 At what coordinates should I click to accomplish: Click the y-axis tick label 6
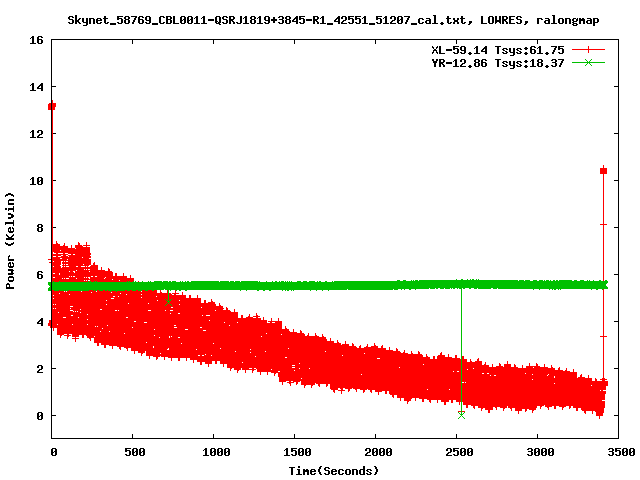pos(40,275)
